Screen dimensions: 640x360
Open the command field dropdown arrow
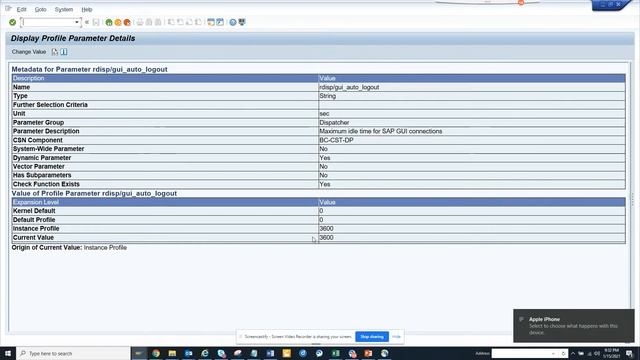[77, 22]
